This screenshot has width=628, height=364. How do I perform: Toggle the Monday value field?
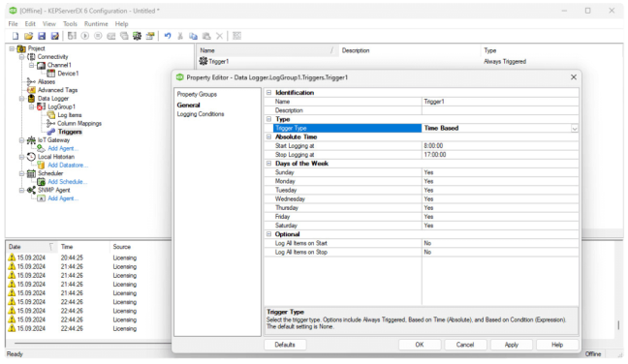[500, 181]
